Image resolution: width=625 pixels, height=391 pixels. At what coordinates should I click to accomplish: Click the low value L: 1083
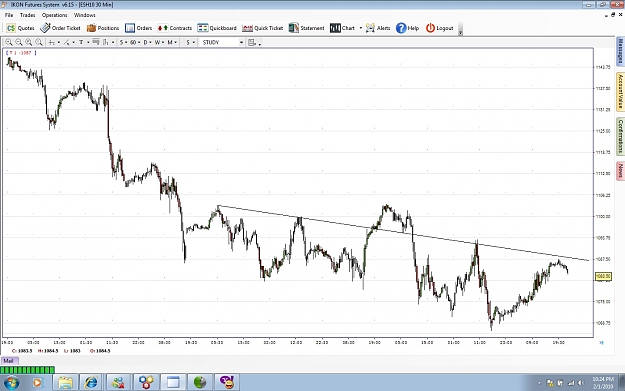click(72, 351)
